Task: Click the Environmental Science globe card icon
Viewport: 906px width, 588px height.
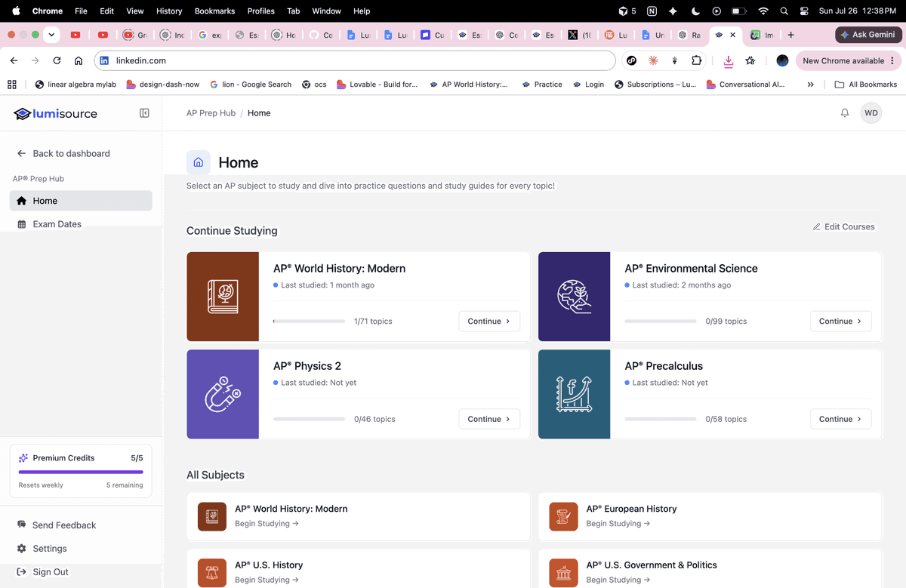Action: click(574, 297)
